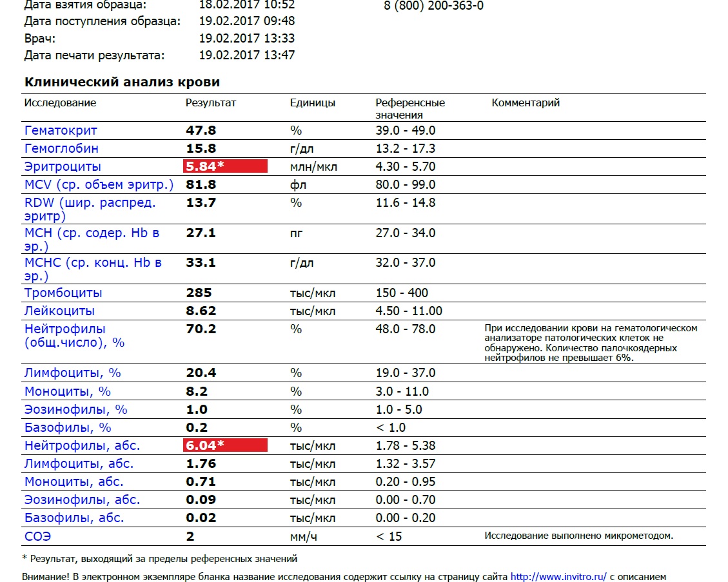Open the Эритроциты link
This screenshot has height=582, width=728.
click(59, 166)
